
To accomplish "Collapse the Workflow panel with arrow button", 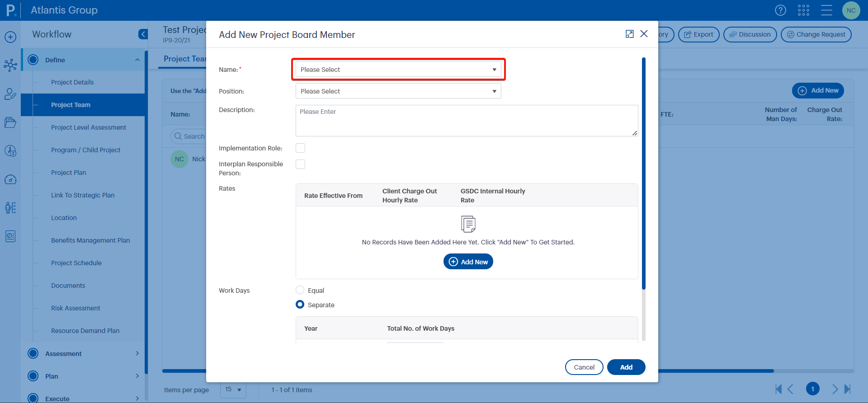I will point(143,34).
